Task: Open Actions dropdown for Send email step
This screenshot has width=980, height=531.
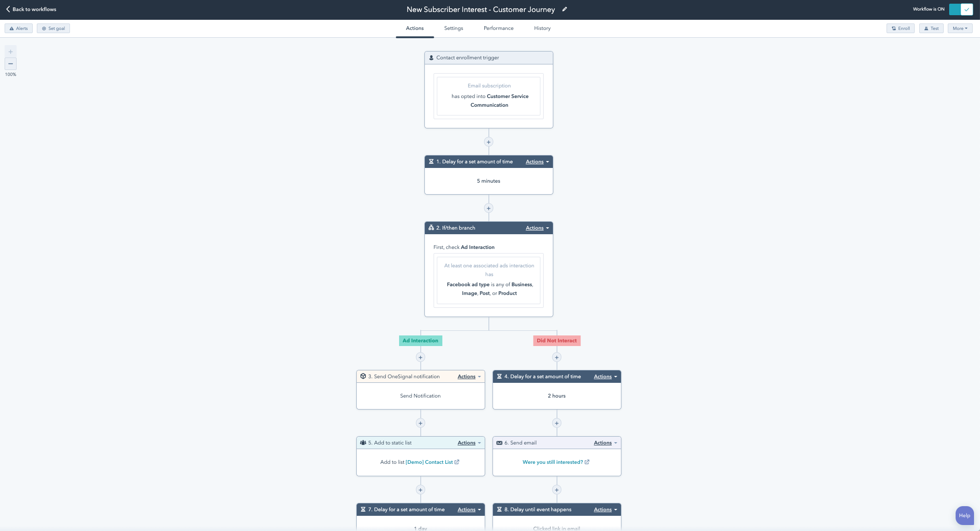Action: [605, 443]
